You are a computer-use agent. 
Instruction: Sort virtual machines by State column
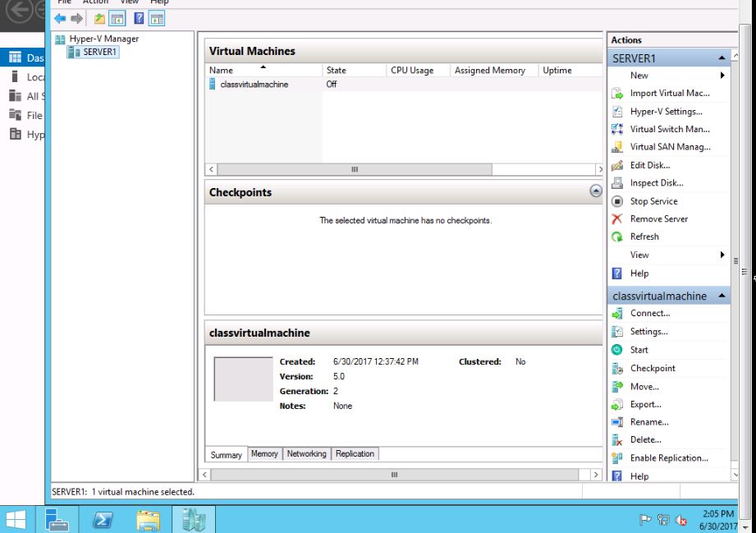pyautogui.click(x=336, y=71)
